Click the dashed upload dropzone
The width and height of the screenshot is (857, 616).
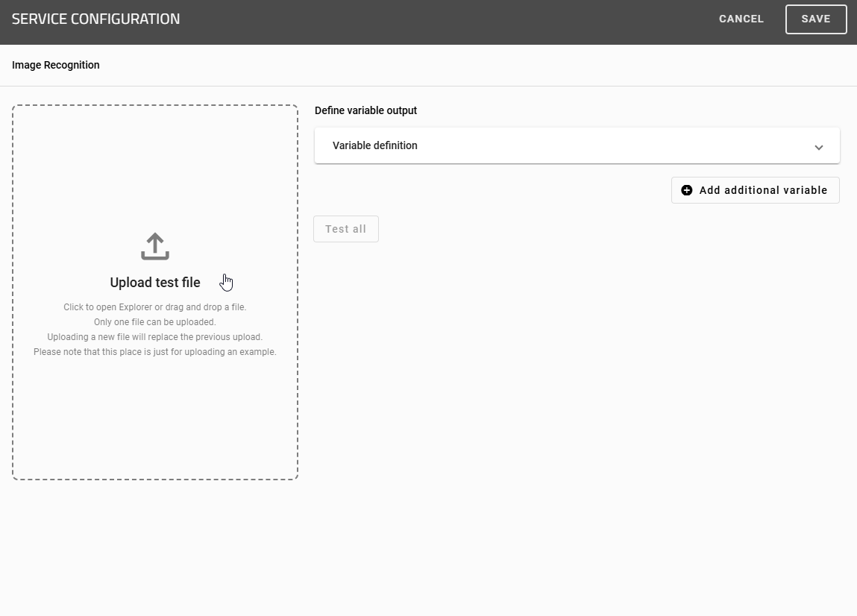coord(154,291)
